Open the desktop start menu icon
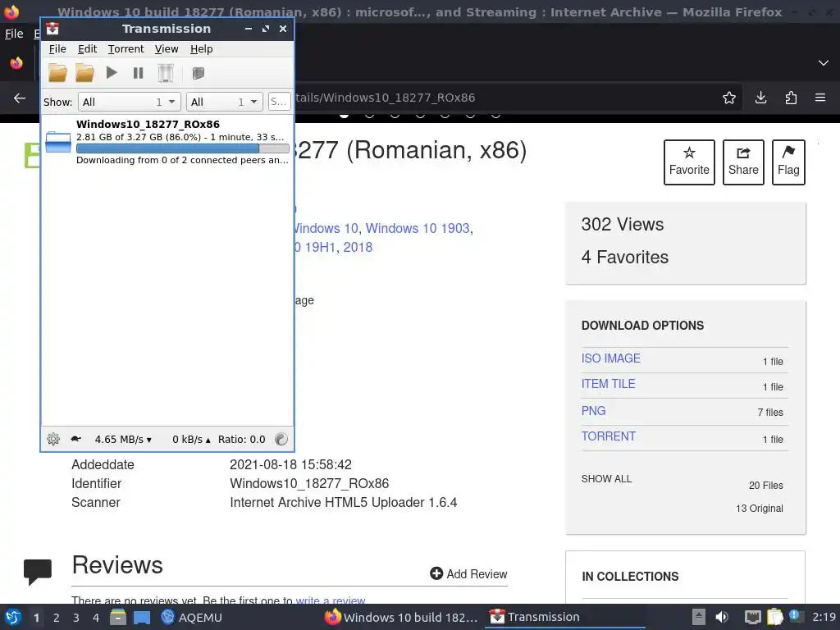 (x=13, y=617)
